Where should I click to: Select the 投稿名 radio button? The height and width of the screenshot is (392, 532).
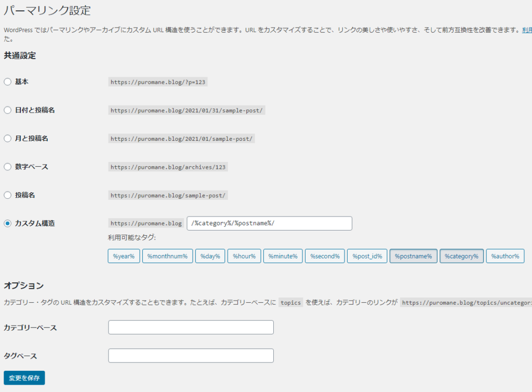point(7,195)
